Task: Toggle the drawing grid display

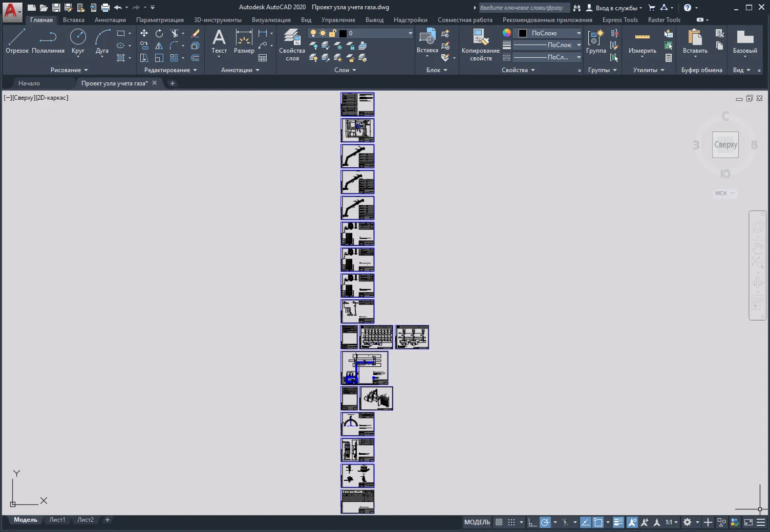Action: 499,522
